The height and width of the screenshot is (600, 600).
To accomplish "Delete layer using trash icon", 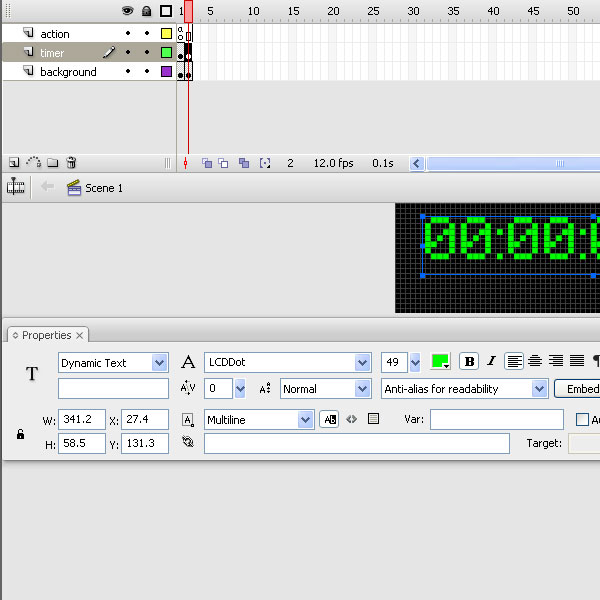I will pyautogui.click(x=72, y=163).
